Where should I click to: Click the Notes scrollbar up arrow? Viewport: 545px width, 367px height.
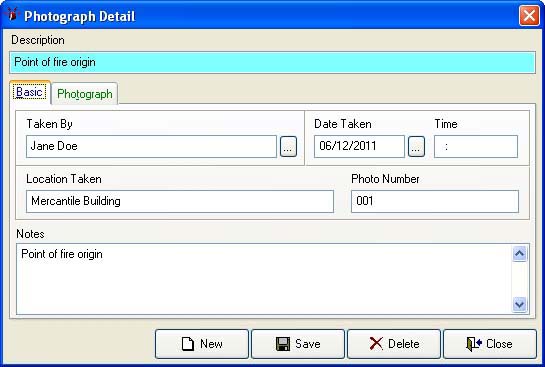tap(520, 254)
